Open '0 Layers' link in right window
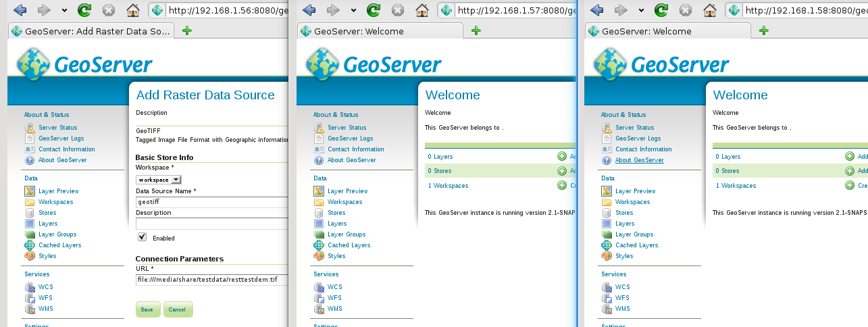 728,156
